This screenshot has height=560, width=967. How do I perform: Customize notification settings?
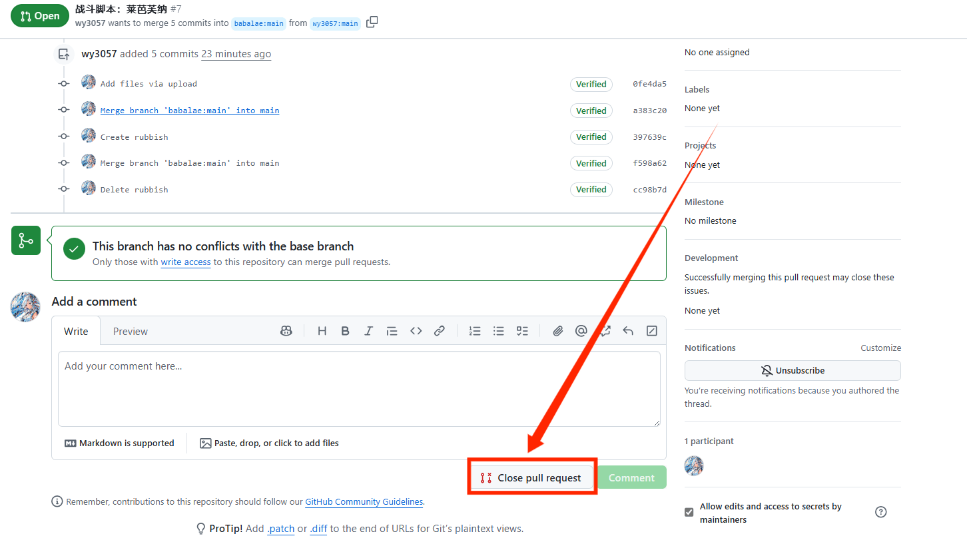(880, 347)
